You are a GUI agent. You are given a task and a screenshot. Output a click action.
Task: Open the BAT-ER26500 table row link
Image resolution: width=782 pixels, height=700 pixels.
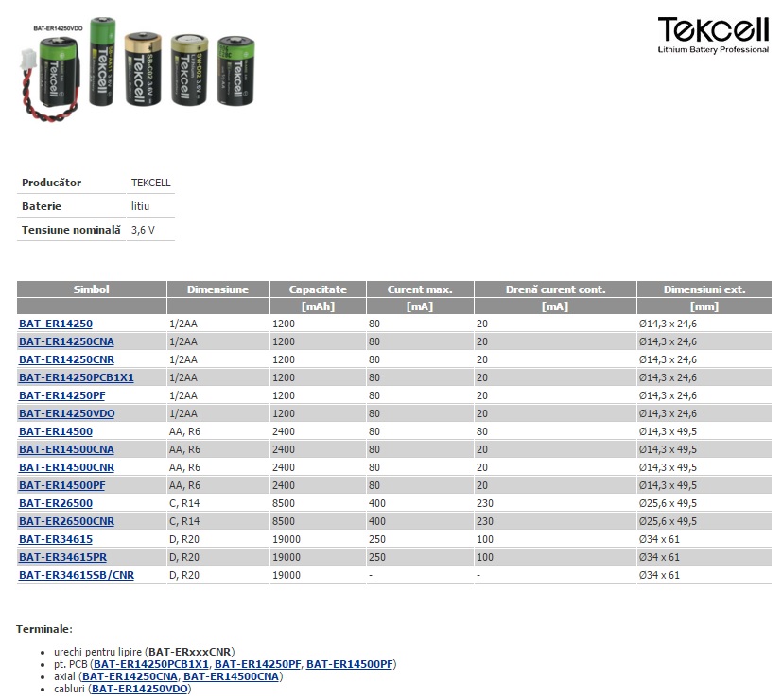click(56, 503)
